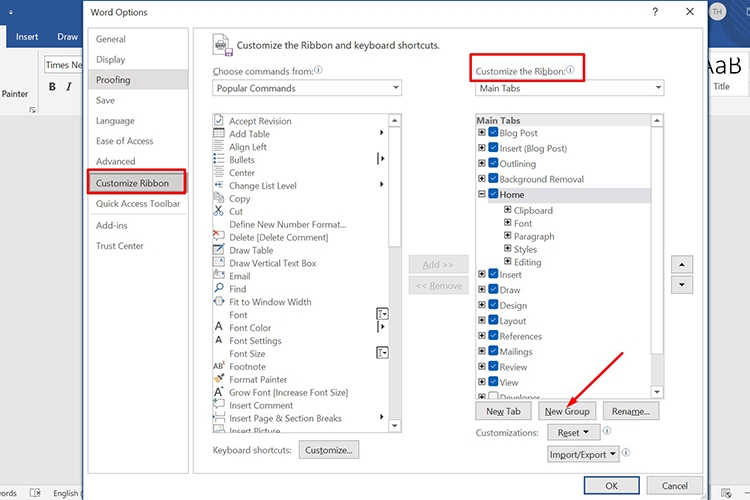Collapse the Home tab node
The height and width of the screenshot is (500, 750).
click(482, 194)
